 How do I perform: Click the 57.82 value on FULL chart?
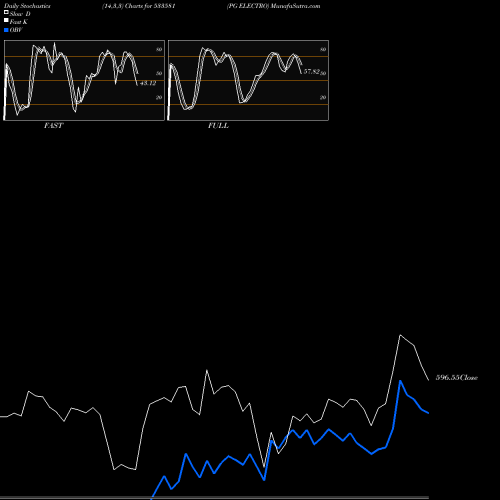click(312, 72)
